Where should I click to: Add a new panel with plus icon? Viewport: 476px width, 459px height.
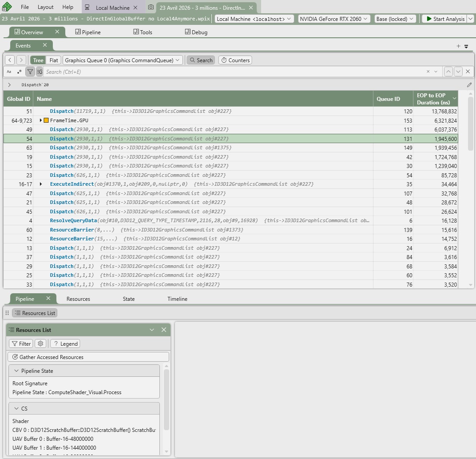pyautogui.click(x=458, y=46)
